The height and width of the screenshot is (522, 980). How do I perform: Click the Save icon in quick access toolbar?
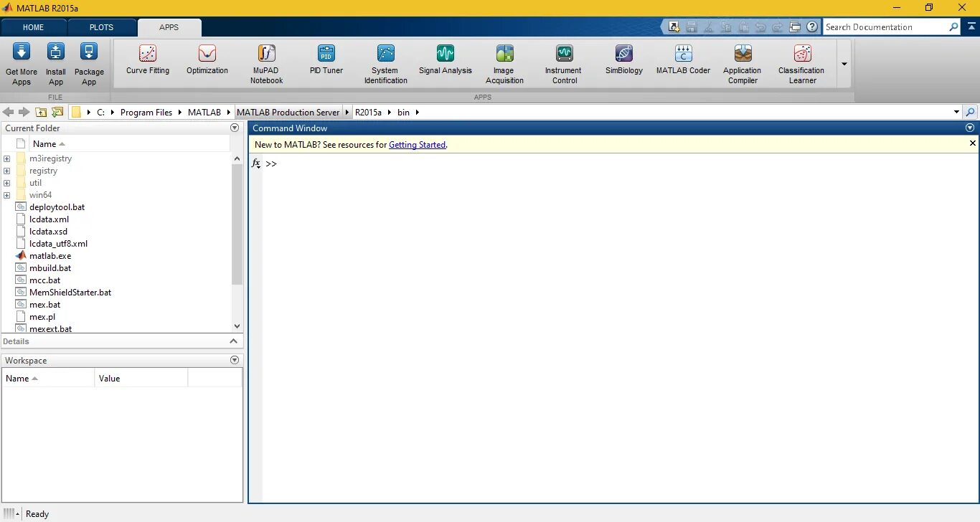coord(692,27)
